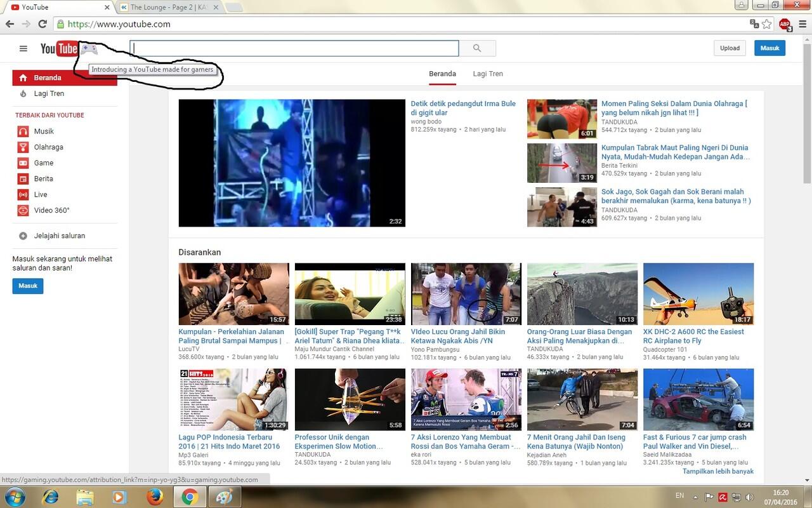Click the Upload button
Screen dimensions: 812x508
tap(730, 48)
